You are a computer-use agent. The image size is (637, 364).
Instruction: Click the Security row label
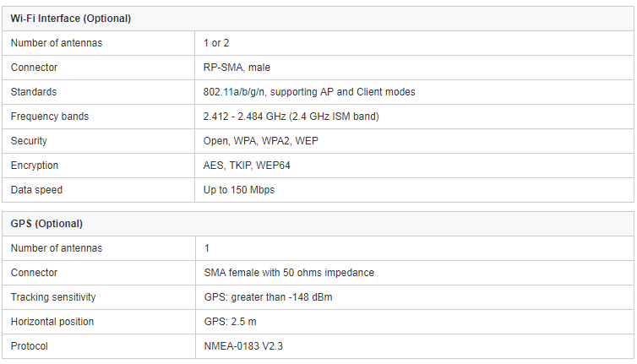coord(29,141)
